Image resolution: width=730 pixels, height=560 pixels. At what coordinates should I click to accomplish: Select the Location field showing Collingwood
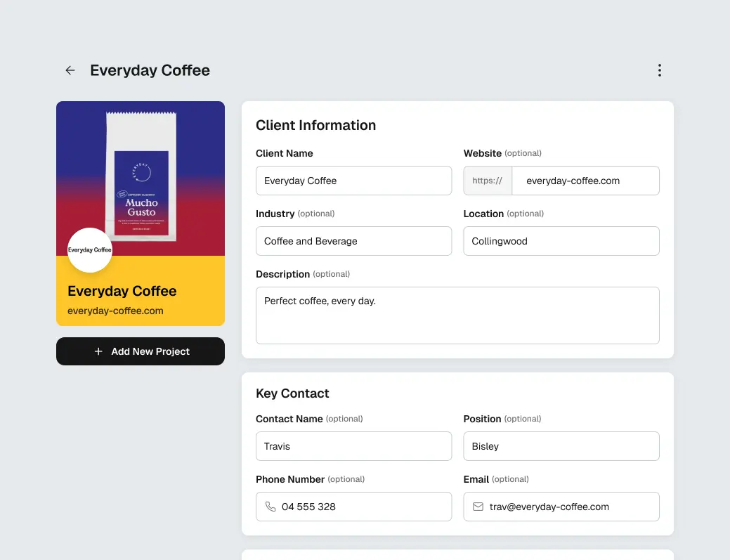pyautogui.click(x=561, y=241)
